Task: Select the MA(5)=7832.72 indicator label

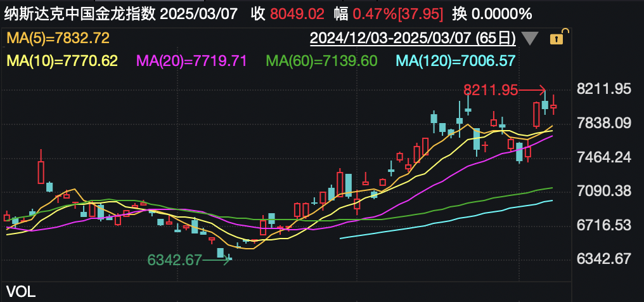Action: pyautogui.click(x=58, y=38)
